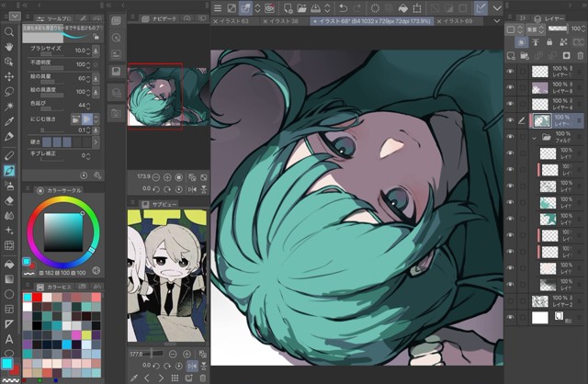This screenshot has width=588, height=384.
Task: Open the ナビゲーター panel tab
Action: (160, 18)
